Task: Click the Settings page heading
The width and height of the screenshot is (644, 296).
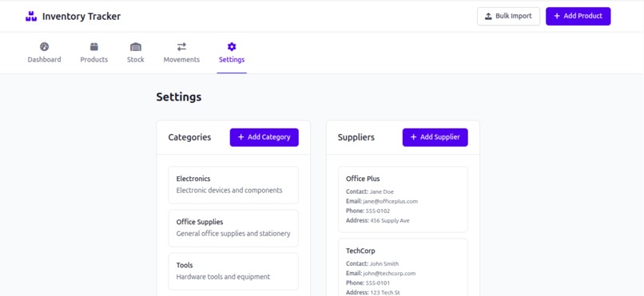Action: tap(179, 97)
